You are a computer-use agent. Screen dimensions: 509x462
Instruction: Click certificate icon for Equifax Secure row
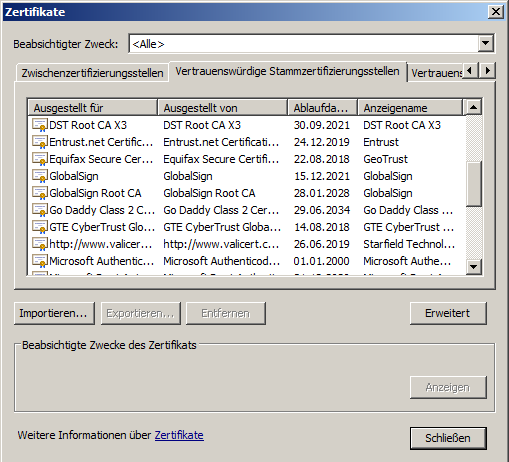click(x=39, y=159)
